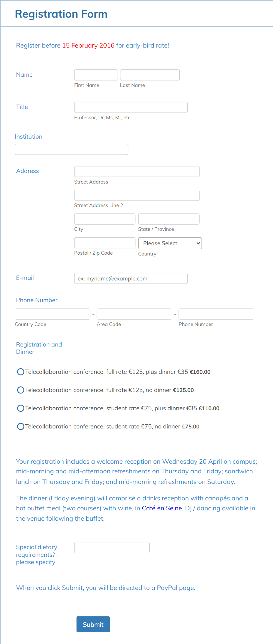This screenshot has height=644, width=273.
Task: Pick the student rate no dinner €75.00 option
Action: (x=21, y=426)
